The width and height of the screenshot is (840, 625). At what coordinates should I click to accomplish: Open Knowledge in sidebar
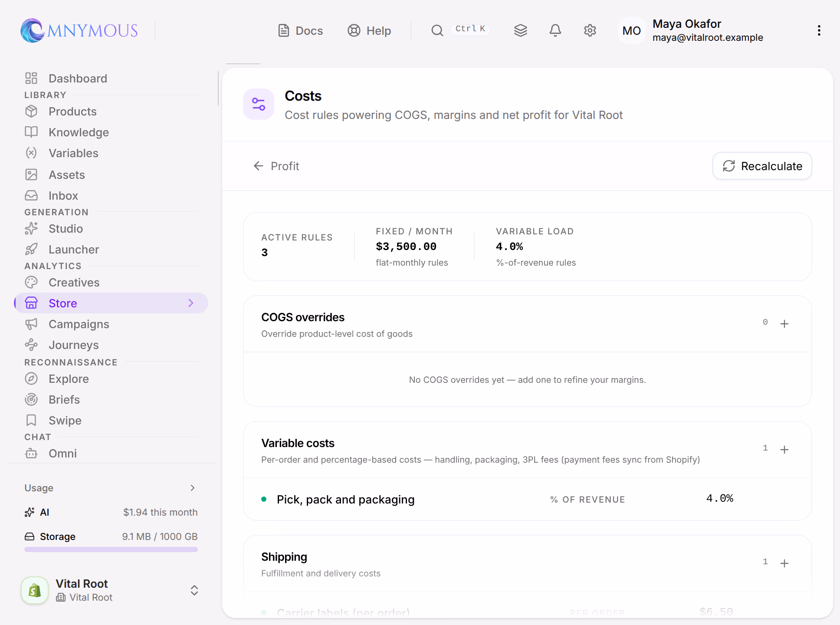(111, 132)
